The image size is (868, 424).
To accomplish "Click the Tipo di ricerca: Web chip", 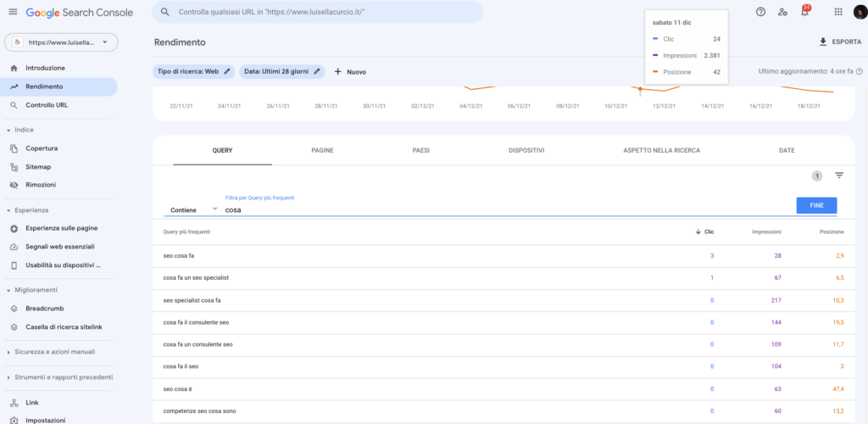I will pos(193,71).
